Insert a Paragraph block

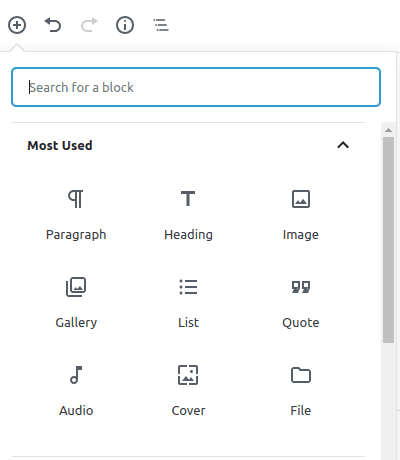(x=76, y=214)
